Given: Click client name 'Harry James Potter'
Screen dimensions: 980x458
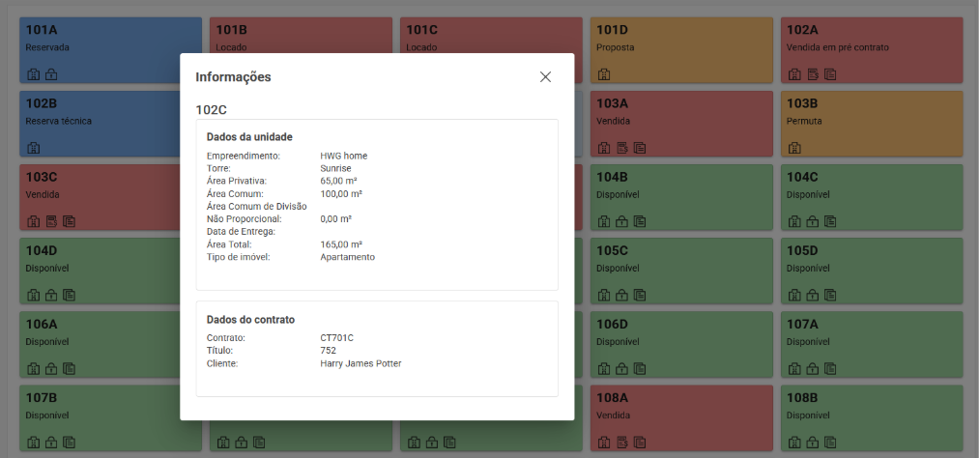Looking at the screenshot, I should (360, 363).
